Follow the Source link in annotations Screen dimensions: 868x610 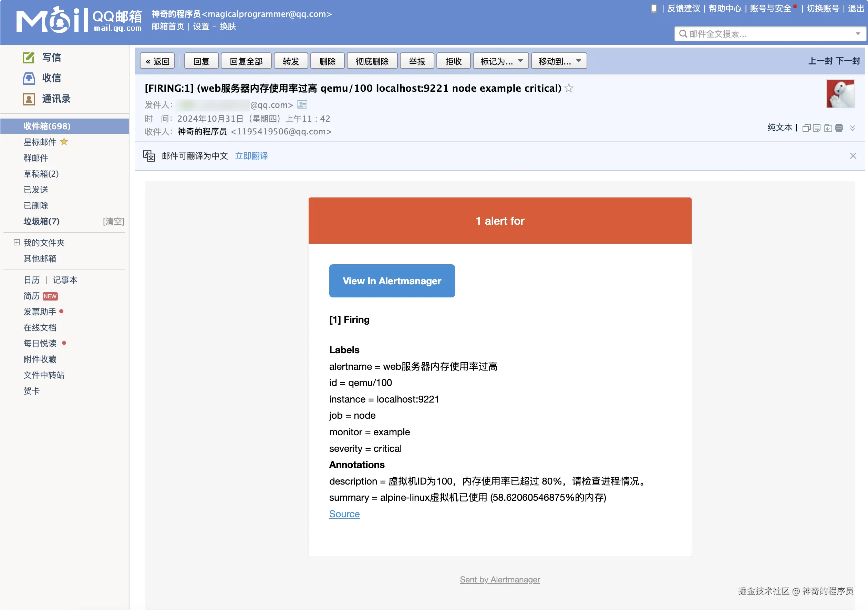coord(344,514)
